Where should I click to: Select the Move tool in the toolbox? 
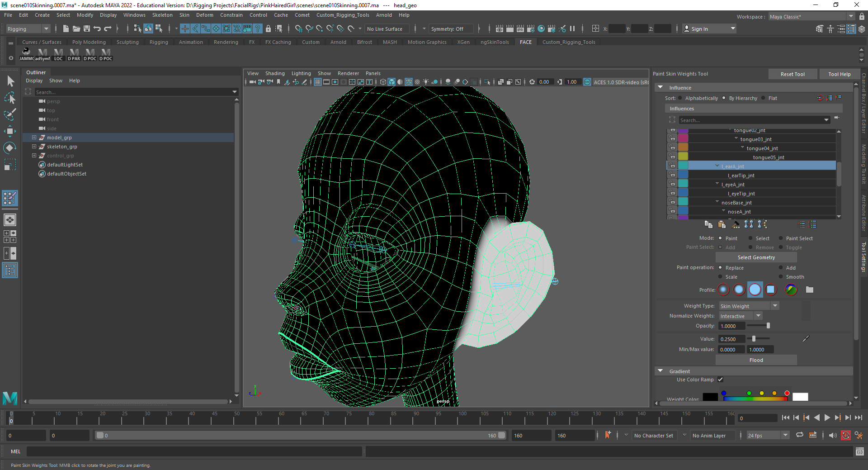tap(9, 131)
